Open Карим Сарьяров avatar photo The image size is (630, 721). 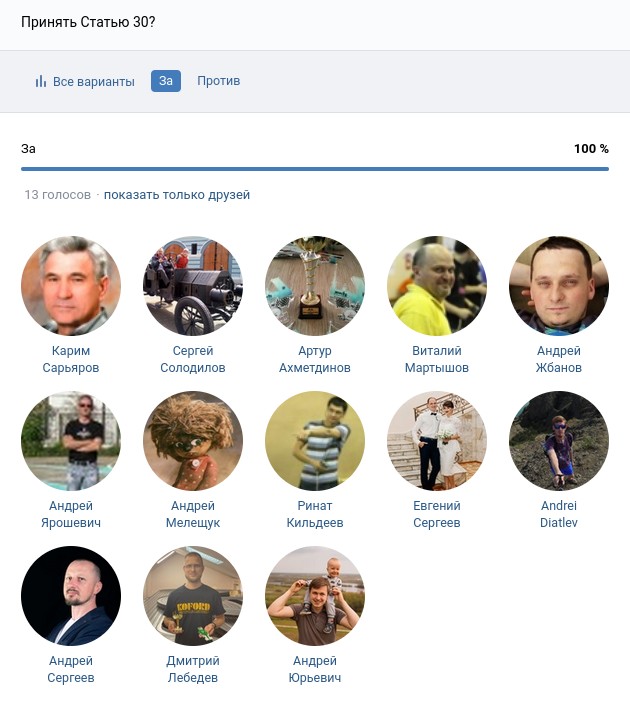pyautogui.click(x=71, y=286)
